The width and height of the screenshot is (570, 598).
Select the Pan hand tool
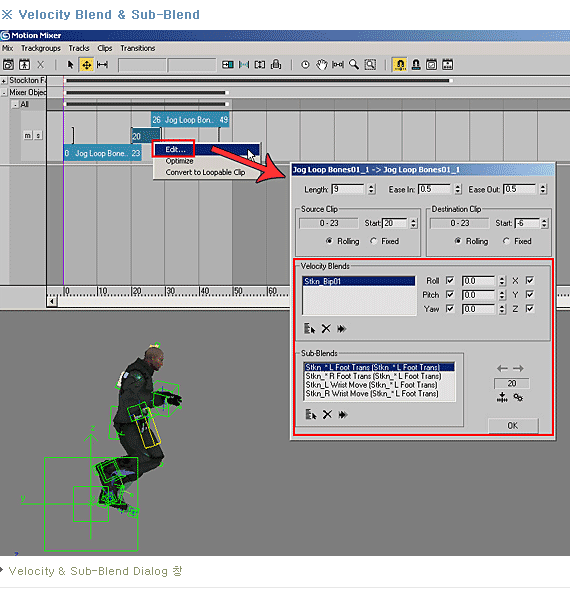click(x=321, y=64)
